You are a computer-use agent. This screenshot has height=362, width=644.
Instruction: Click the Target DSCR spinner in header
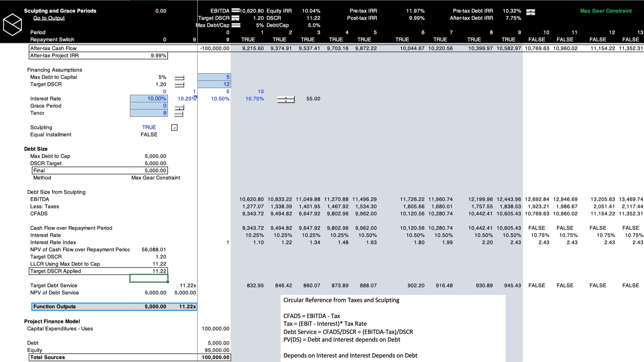235,18
